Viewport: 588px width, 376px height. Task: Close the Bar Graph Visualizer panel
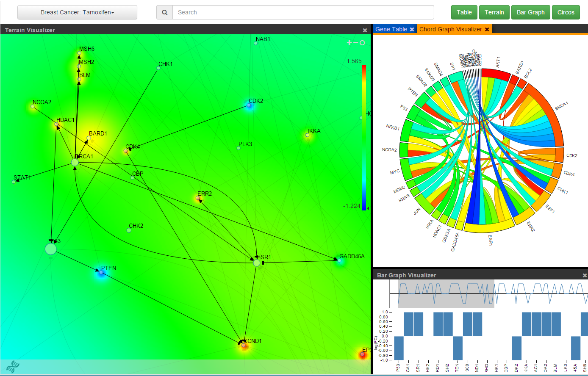click(x=585, y=275)
